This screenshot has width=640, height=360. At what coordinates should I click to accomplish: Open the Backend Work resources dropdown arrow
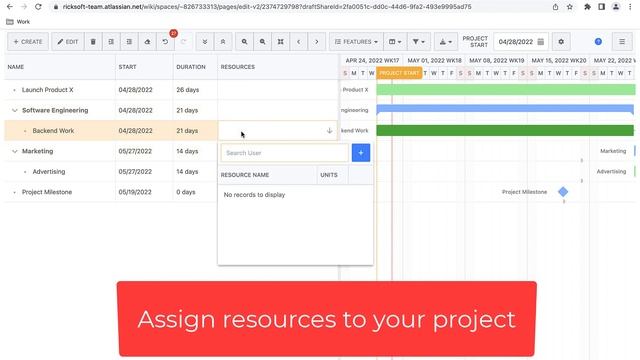(329, 131)
